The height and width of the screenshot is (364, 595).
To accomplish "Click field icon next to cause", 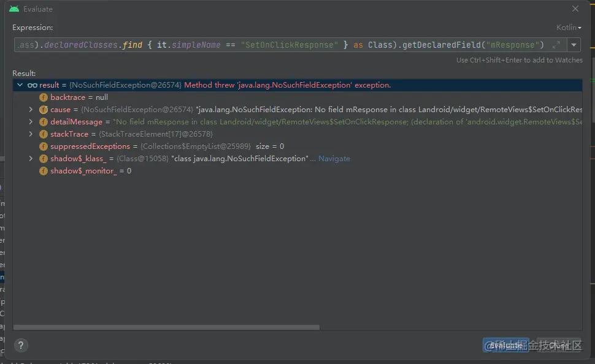I will (x=44, y=110).
